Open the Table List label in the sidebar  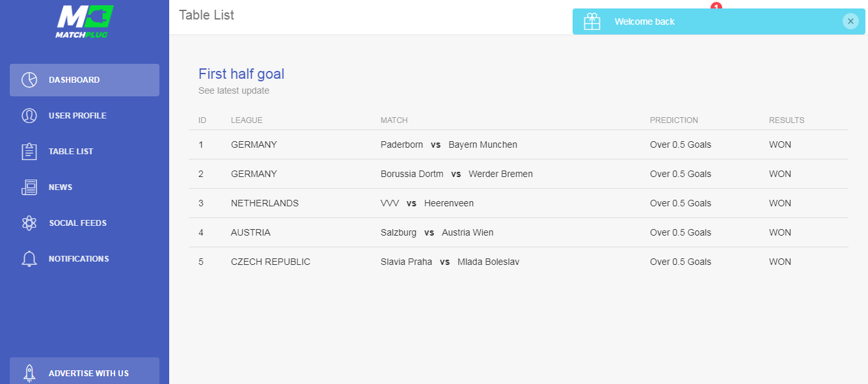(x=71, y=152)
